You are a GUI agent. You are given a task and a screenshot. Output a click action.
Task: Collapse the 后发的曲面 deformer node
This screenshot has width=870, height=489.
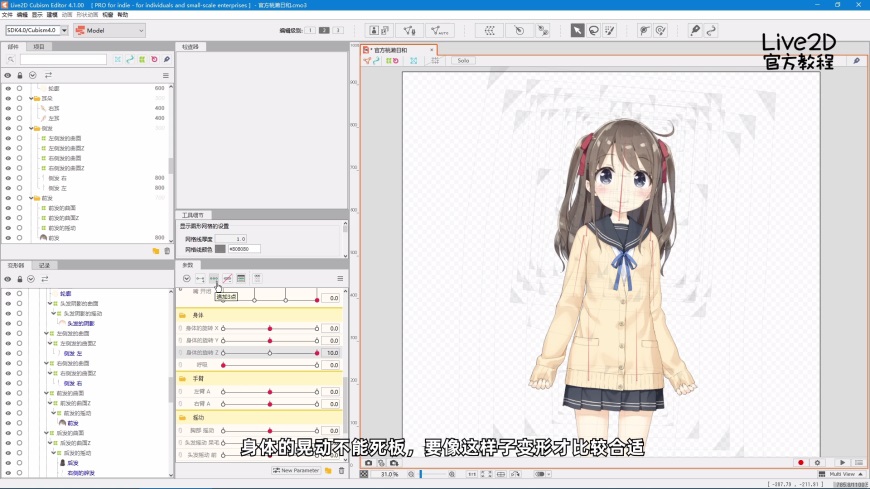47,433
